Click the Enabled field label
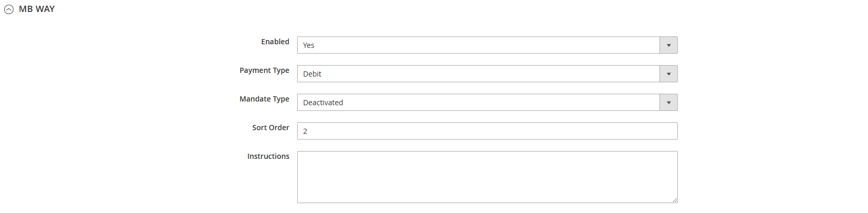The height and width of the screenshot is (213, 868). 275,42
